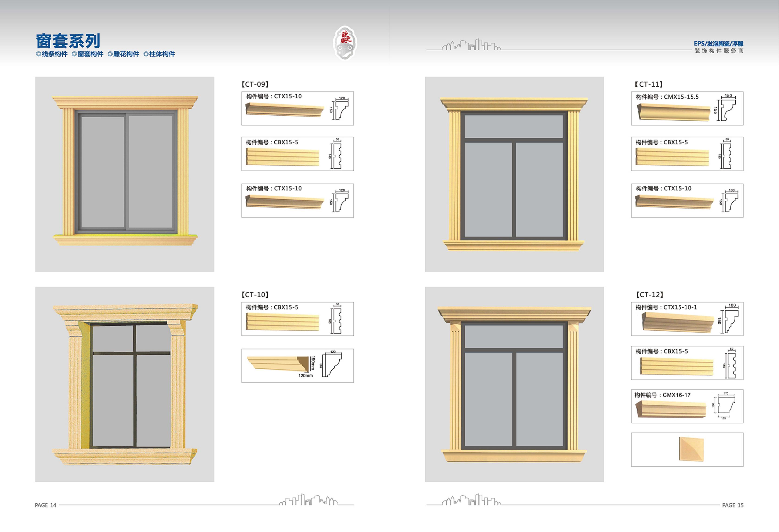Select the 雕花构件 category bullet
The height and width of the screenshot is (532, 779).
123,54
